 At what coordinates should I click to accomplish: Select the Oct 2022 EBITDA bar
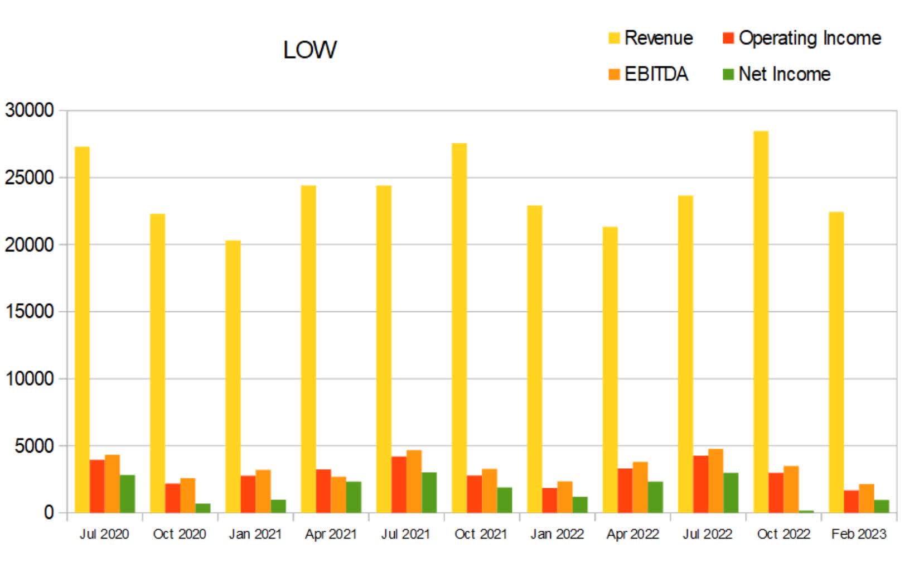(x=791, y=489)
